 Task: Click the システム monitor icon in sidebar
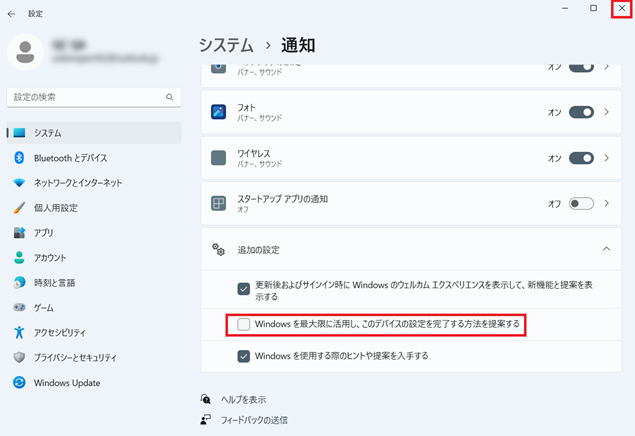tap(19, 133)
